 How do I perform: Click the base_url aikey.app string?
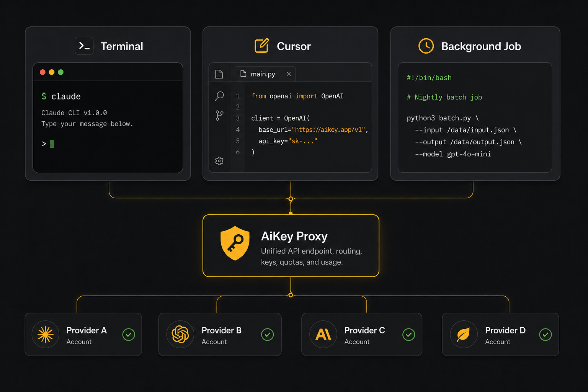(x=328, y=130)
